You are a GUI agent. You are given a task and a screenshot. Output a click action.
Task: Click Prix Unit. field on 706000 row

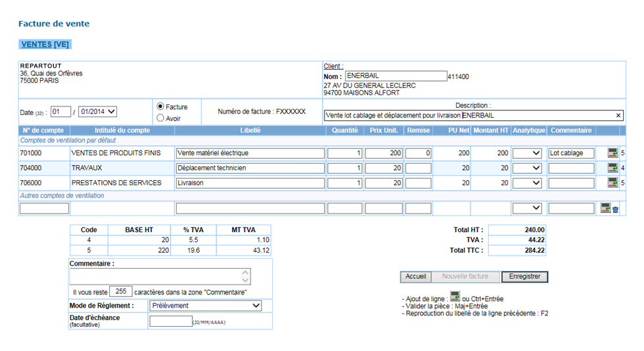tap(384, 183)
